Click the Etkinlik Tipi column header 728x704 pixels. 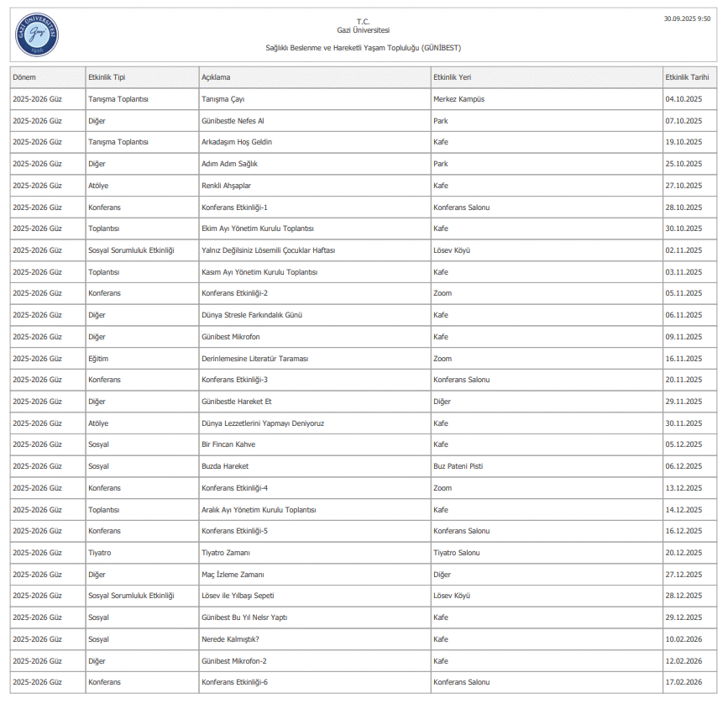point(107,77)
